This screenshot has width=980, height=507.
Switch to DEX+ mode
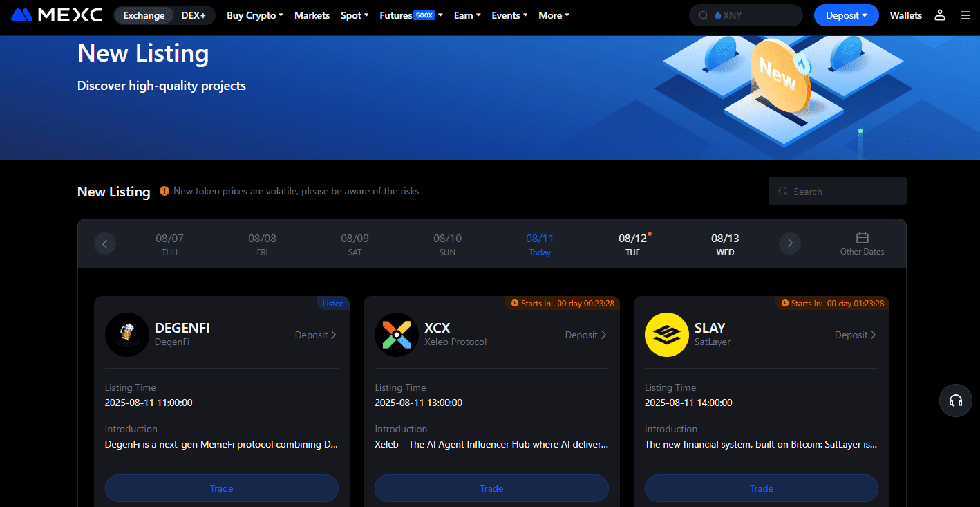click(194, 15)
